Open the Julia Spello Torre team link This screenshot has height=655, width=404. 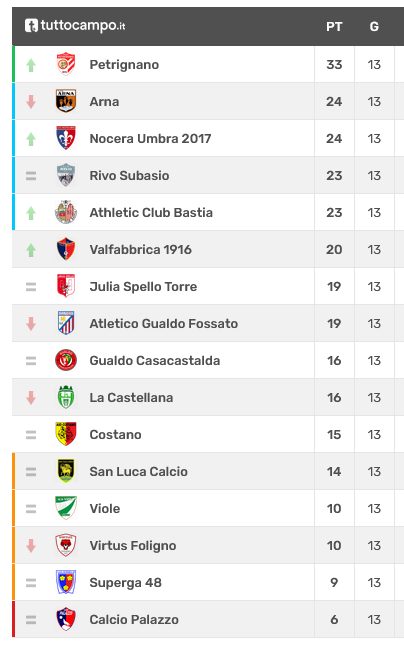tap(143, 287)
